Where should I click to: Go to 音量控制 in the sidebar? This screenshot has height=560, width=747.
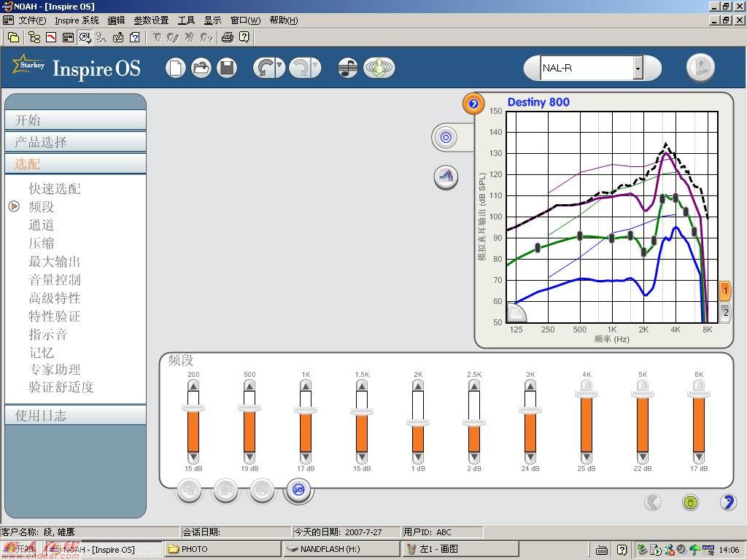55,279
